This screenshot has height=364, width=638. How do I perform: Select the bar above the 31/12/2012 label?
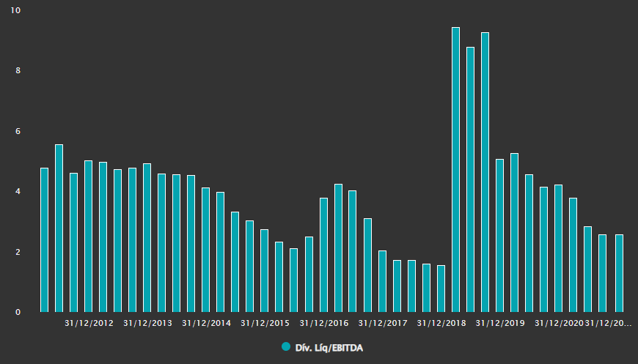pos(88,237)
